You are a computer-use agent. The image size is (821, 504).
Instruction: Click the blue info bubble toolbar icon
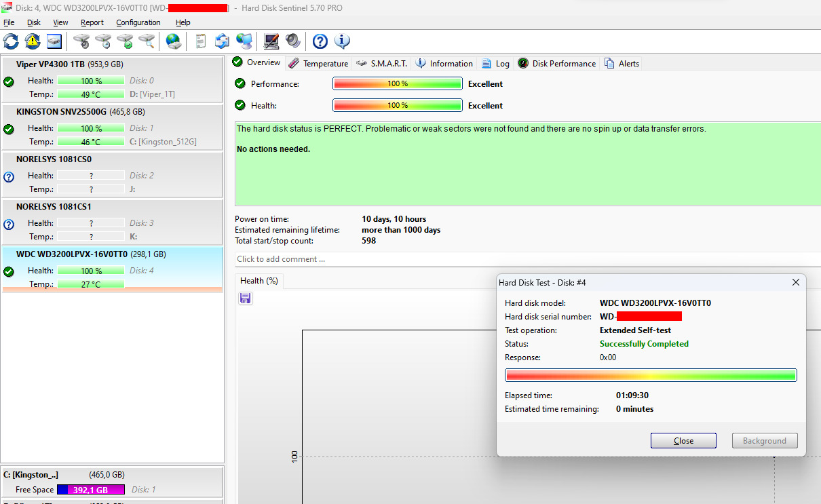[x=342, y=41]
